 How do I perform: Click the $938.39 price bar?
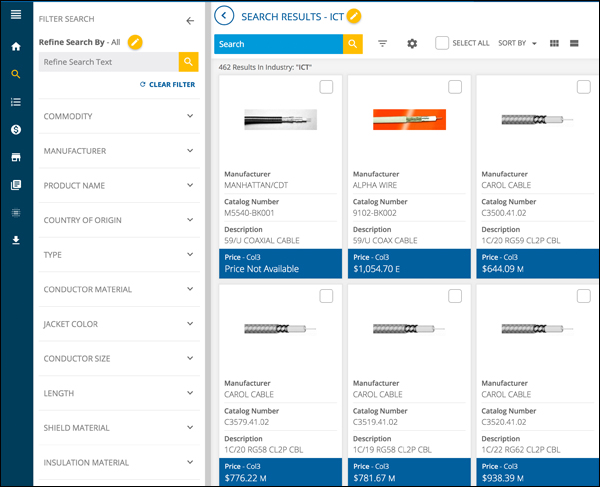538,472
